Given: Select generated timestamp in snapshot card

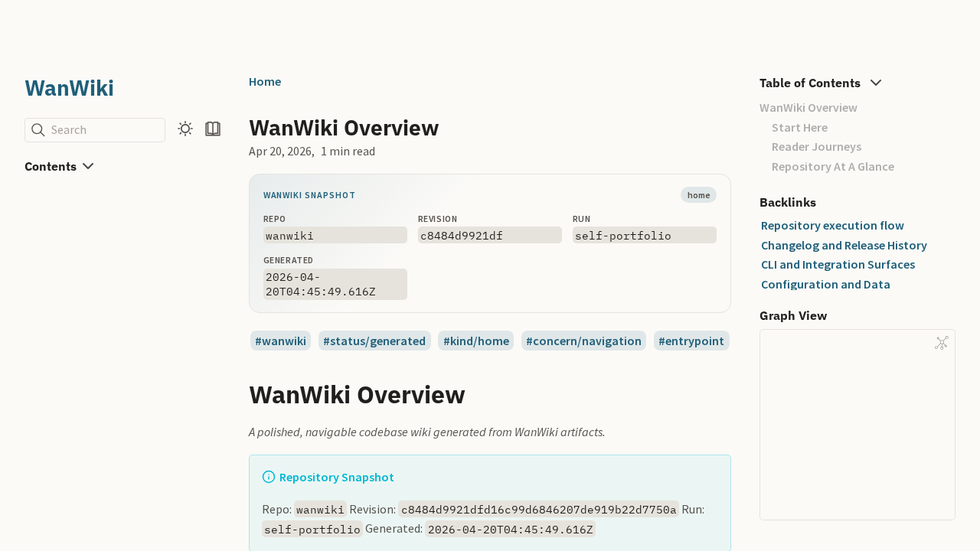Looking at the screenshot, I should point(335,284).
